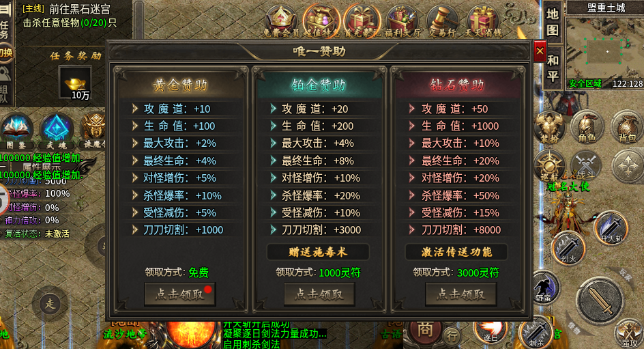Open the 福利大厅 icon

point(402,21)
